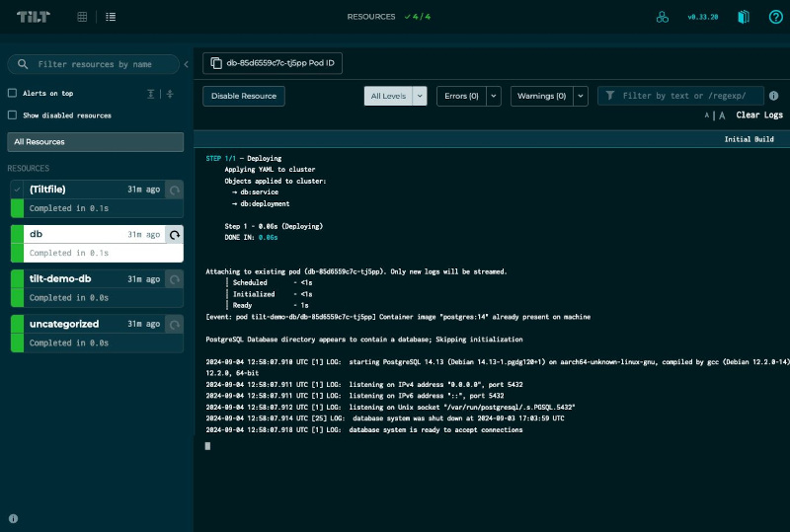The width and height of the screenshot is (790, 532).
Task: Open the cluster status icon
Action: [x=663, y=17]
